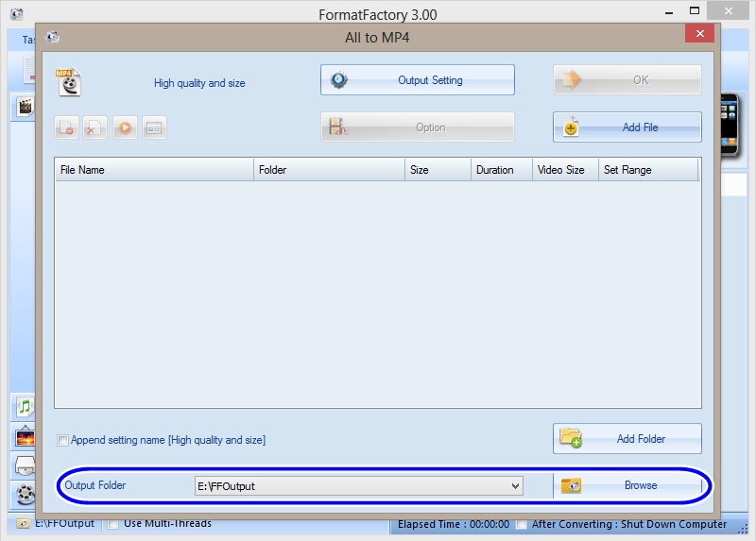Open Video category clapperboard in sidebar
Viewport: 756px width, 541px height.
25,107
